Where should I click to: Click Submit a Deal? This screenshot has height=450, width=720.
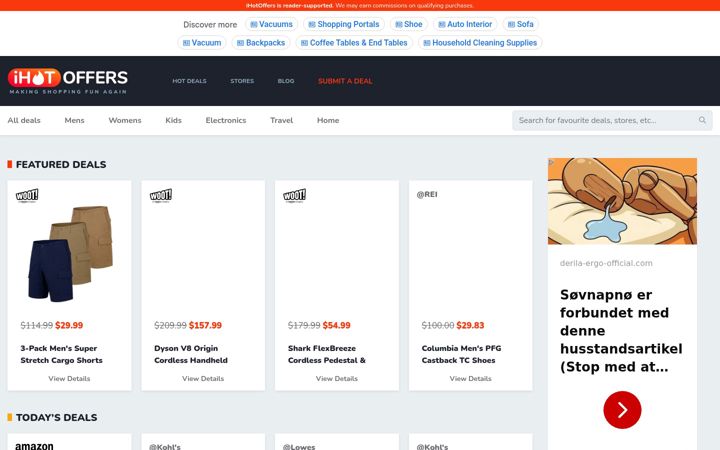pyautogui.click(x=345, y=81)
